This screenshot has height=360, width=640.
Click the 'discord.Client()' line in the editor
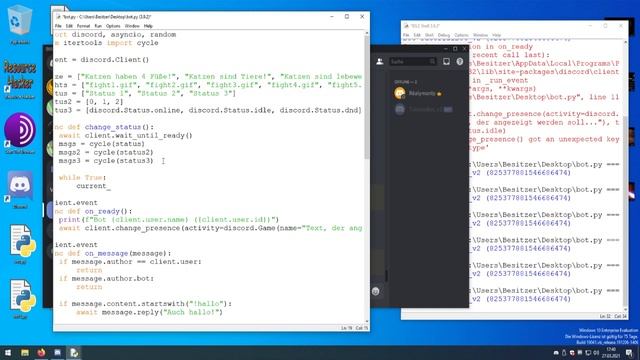pyautogui.click(x=102, y=60)
